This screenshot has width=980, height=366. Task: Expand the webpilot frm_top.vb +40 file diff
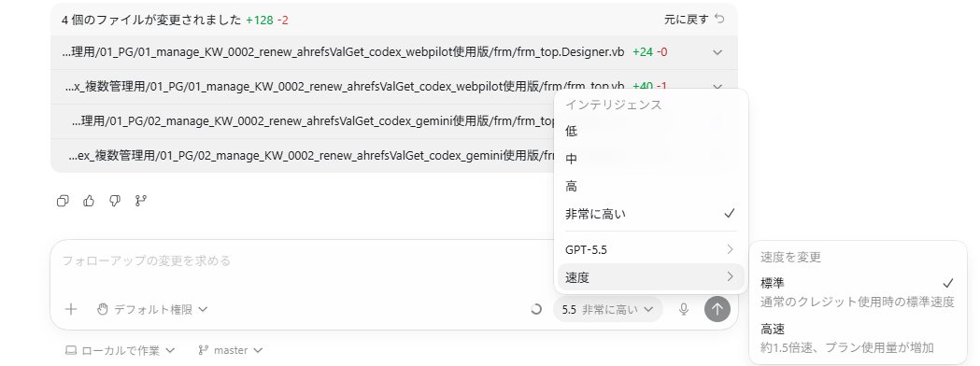[717, 87]
